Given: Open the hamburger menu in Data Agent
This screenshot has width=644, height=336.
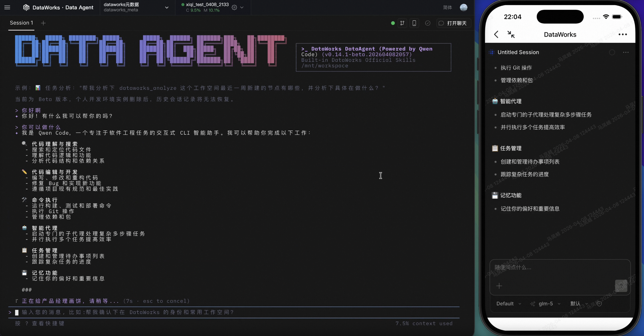Looking at the screenshot, I should [7, 7].
